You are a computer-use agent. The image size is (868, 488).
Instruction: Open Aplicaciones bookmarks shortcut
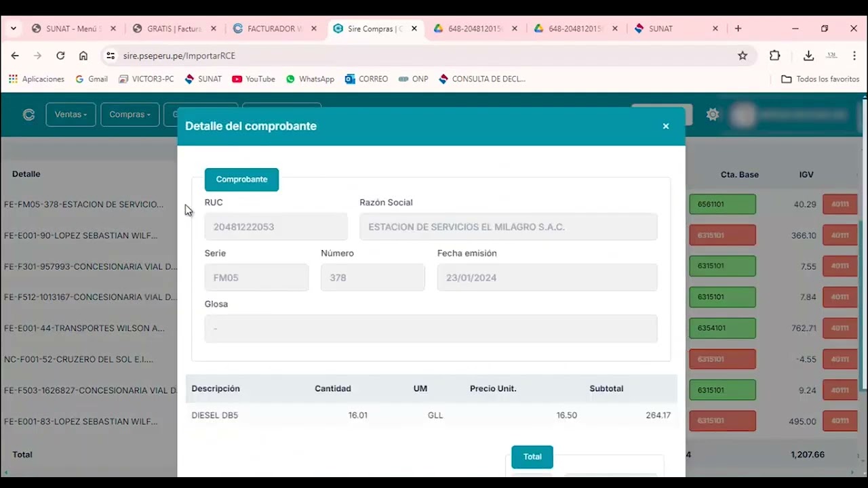click(37, 79)
